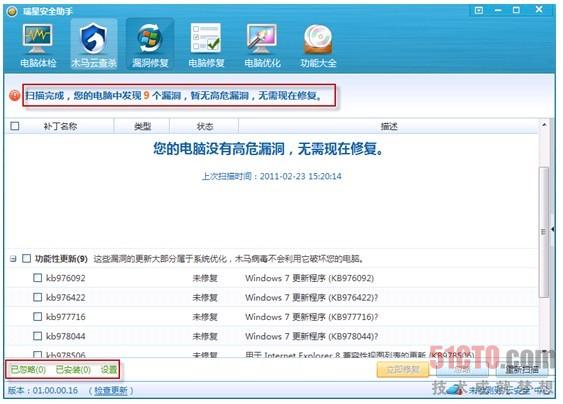
Task: Click the 检查更新 link
Action: [111, 391]
